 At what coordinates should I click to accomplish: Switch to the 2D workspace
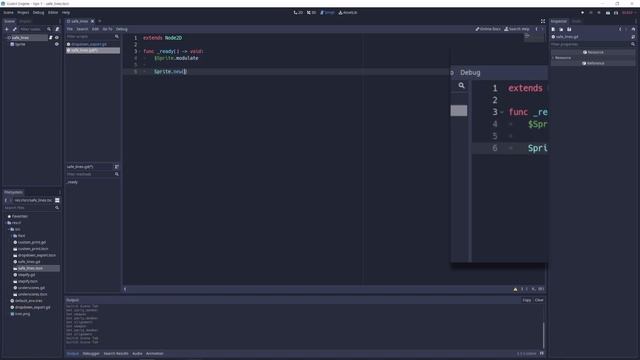[298, 13]
